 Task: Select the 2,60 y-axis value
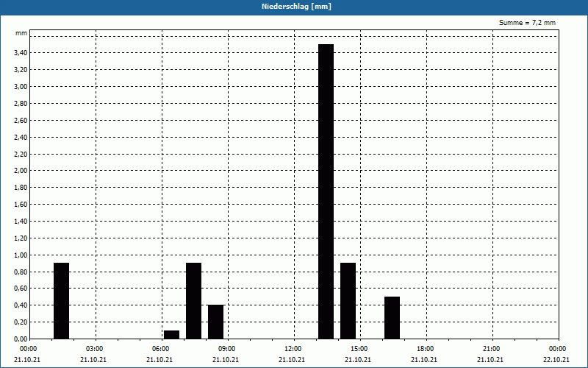click(x=21, y=121)
